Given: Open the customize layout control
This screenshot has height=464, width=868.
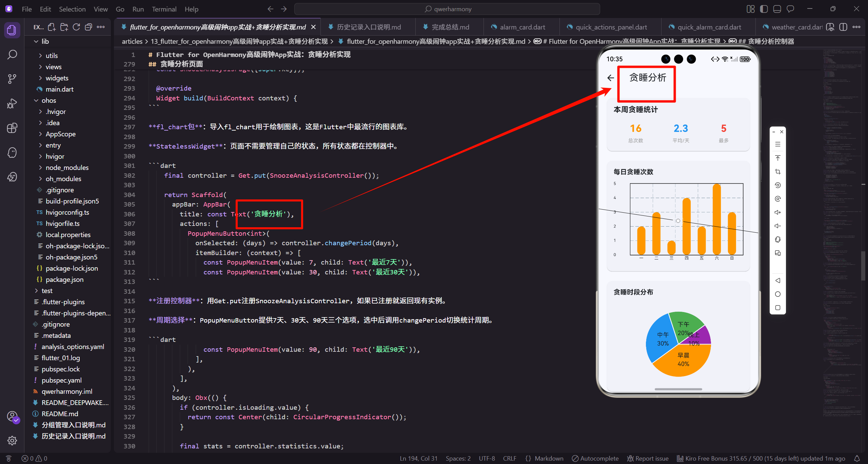Looking at the screenshot, I should point(751,9).
